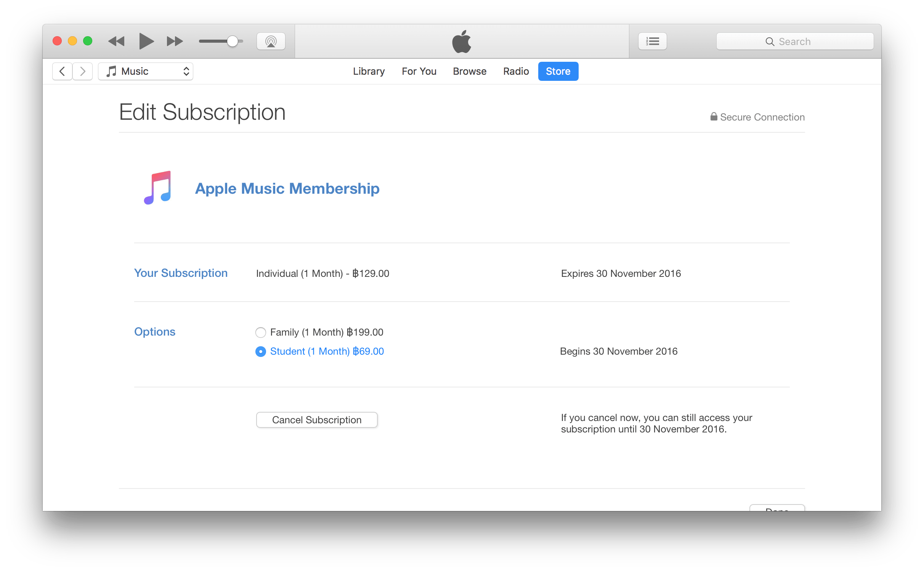Screen dimensions: 924x572
Task: Adjust the volume slider knob
Action: coord(232,41)
